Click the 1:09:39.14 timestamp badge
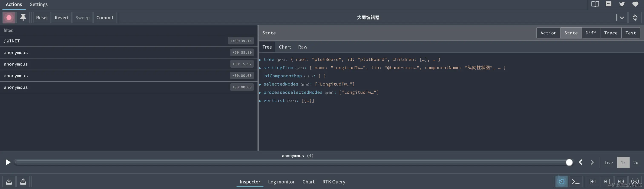Viewport: 644px width, 189px height. (241, 41)
